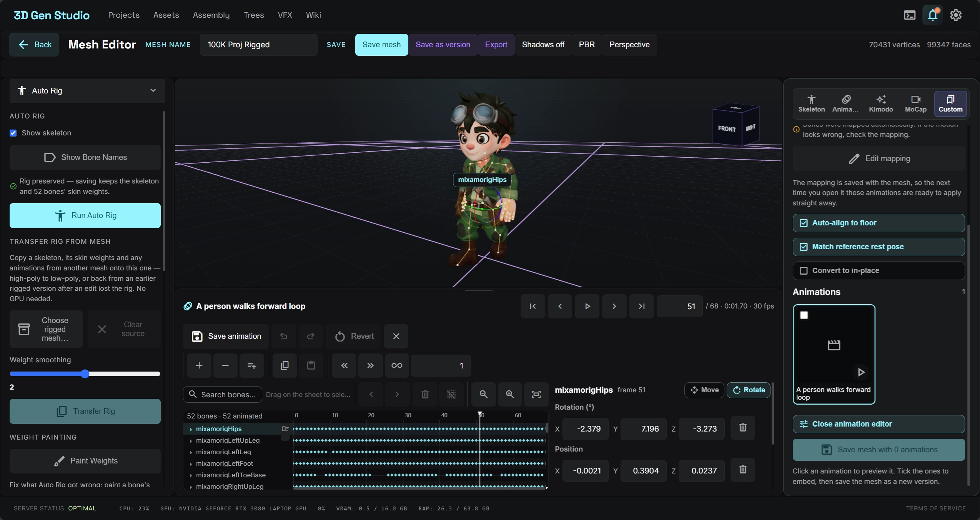Screen dimensions: 980x520
Task: Open the terminal console icon
Action: (909, 15)
